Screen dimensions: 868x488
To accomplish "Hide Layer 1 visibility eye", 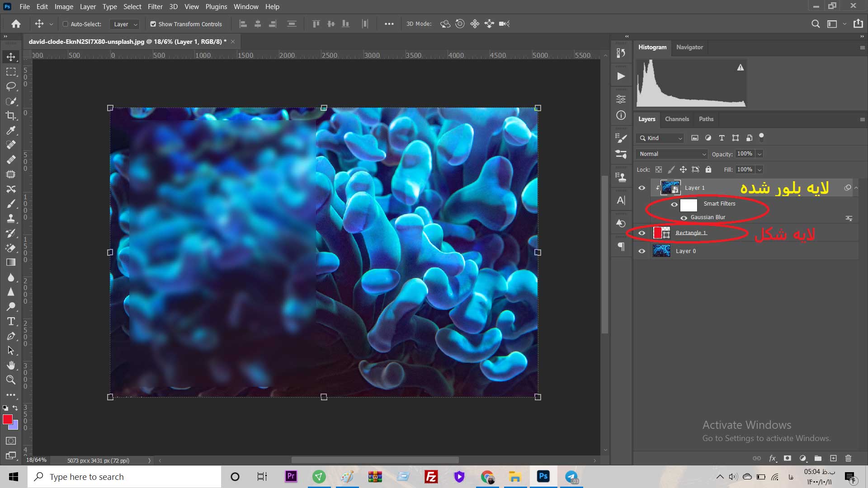I will [642, 188].
